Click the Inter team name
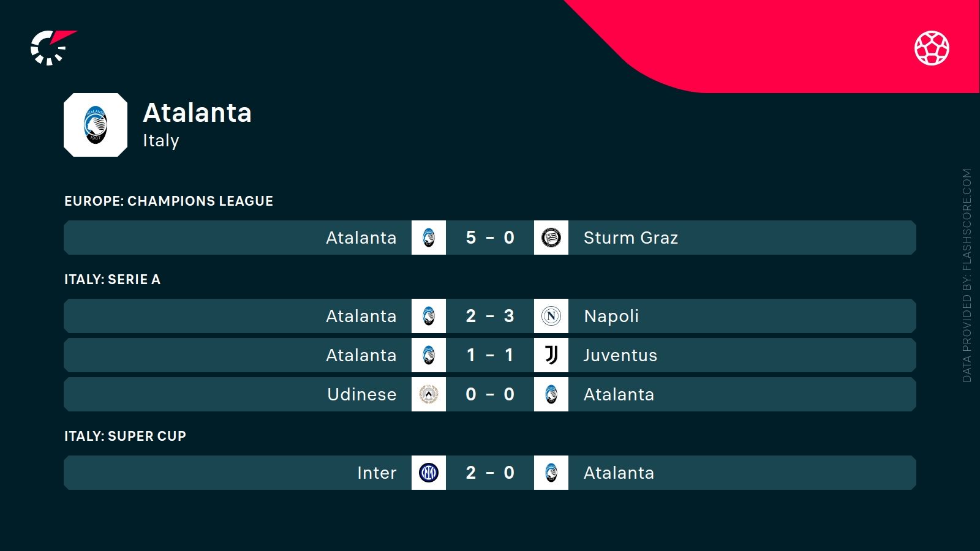The height and width of the screenshot is (551, 980). (377, 473)
